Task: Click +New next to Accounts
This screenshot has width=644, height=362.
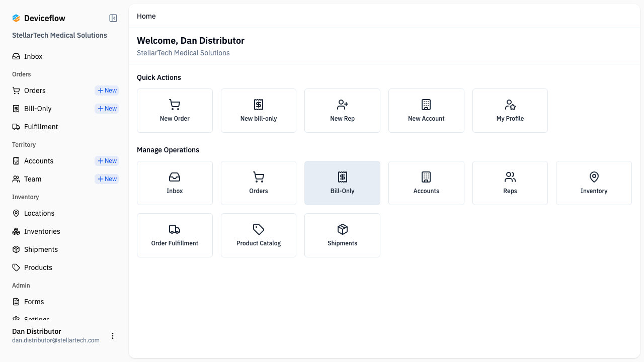Action: coord(106,160)
